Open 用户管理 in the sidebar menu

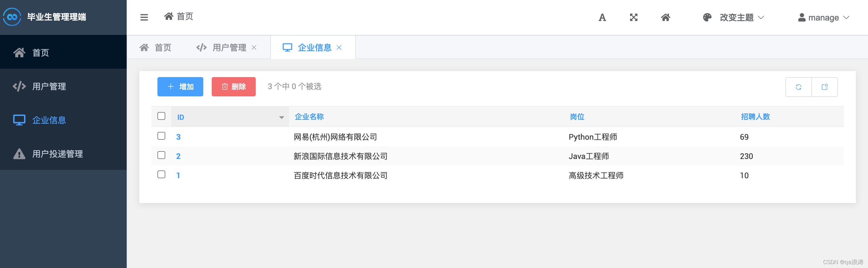pos(63,86)
